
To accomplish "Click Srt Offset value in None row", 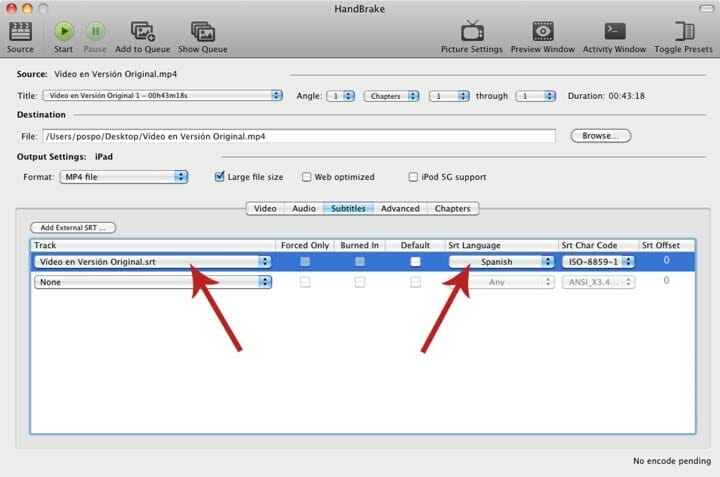I will click(x=666, y=281).
